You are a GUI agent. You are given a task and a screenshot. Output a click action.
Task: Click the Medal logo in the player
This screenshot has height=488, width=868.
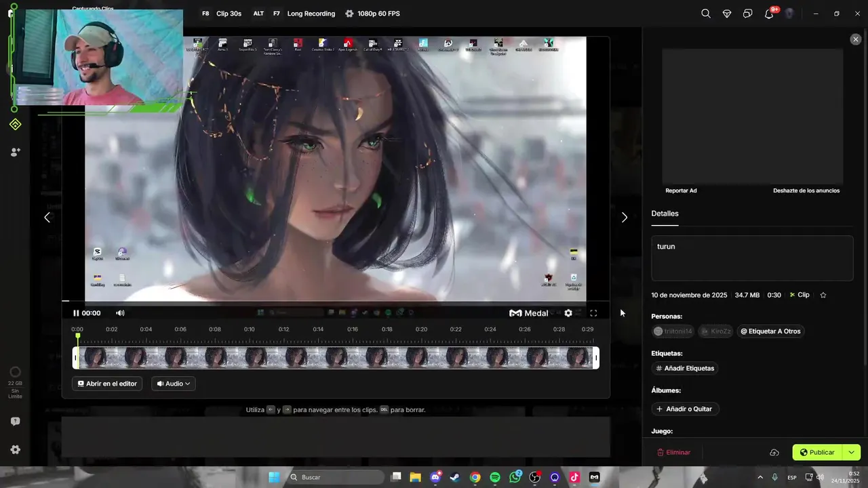(x=529, y=313)
